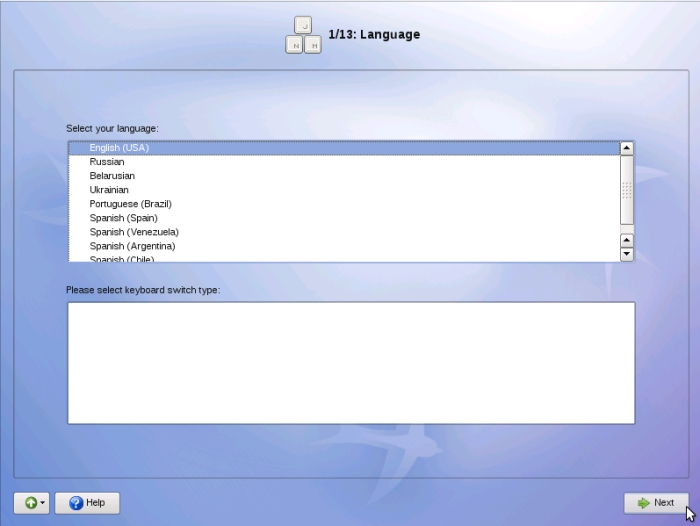Click the scroll-down arrow of language list
Viewport: 700px width, 526px height.
click(x=627, y=254)
